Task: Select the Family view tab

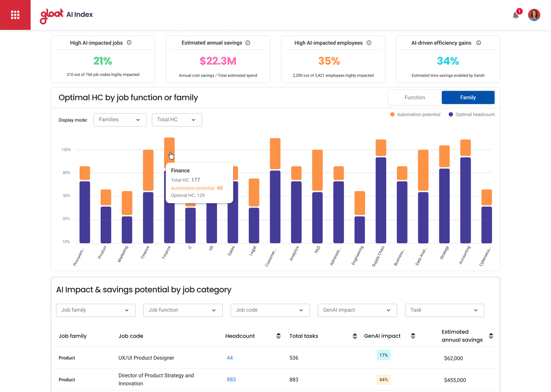Action: (468, 98)
